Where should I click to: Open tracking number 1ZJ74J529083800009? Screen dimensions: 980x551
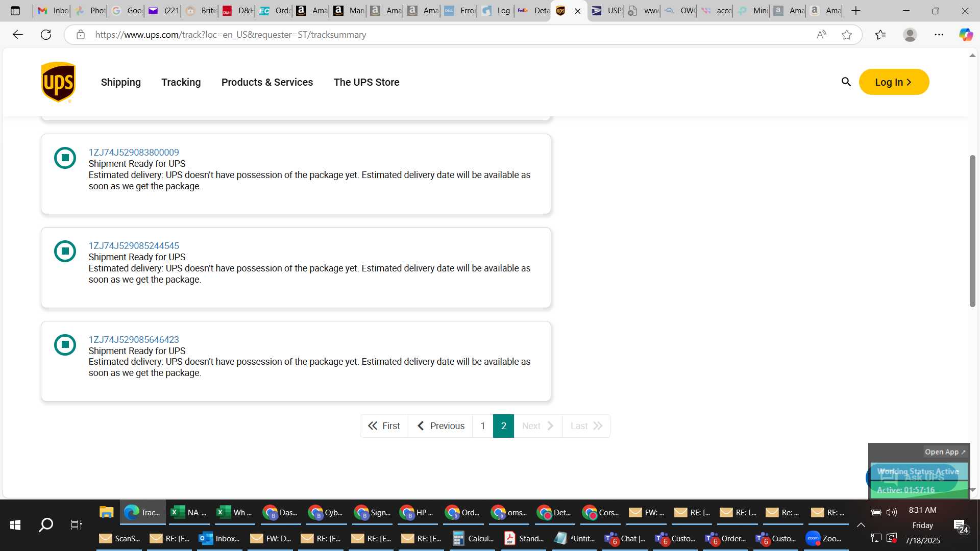pyautogui.click(x=134, y=153)
